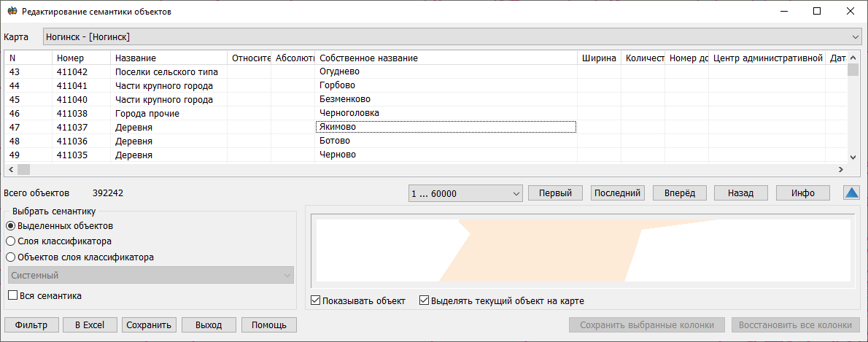Viewport: 868px width, 342px height.
Task: Select the 'Огуднево' name cell
Action: tap(446, 72)
